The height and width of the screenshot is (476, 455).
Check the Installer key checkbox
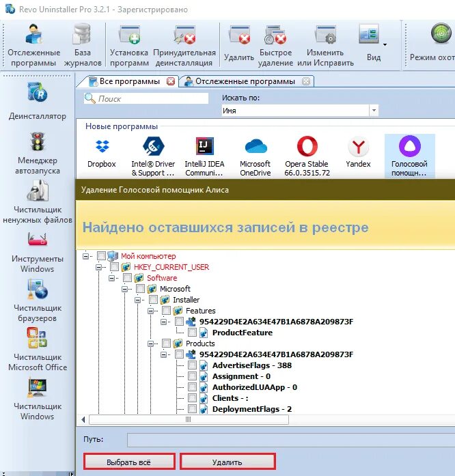pyautogui.click(x=154, y=300)
